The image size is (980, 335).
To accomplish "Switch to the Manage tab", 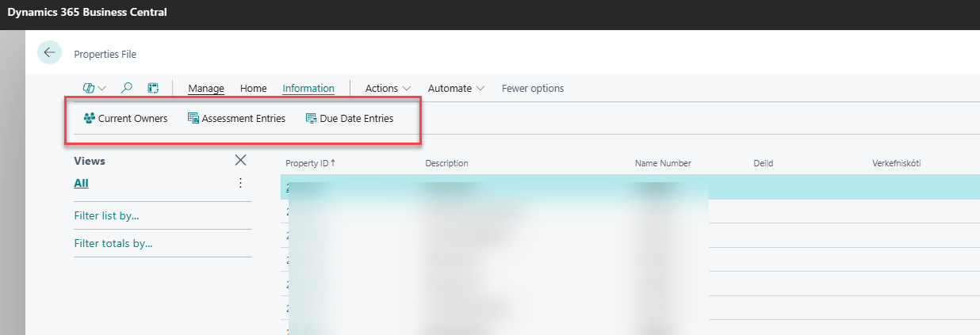I will click(206, 88).
